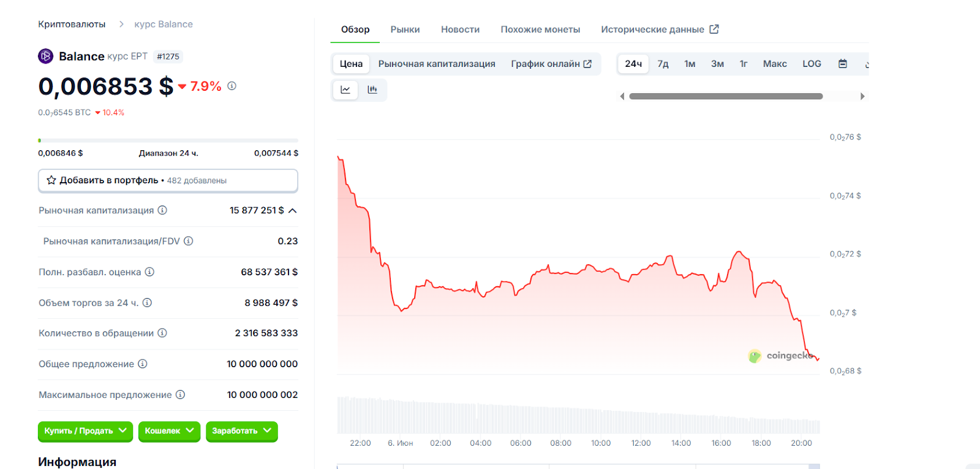The height and width of the screenshot is (469, 980).
Task: Open info icon for Объем торгов за 24 ч.
Action: pos(147,302)
